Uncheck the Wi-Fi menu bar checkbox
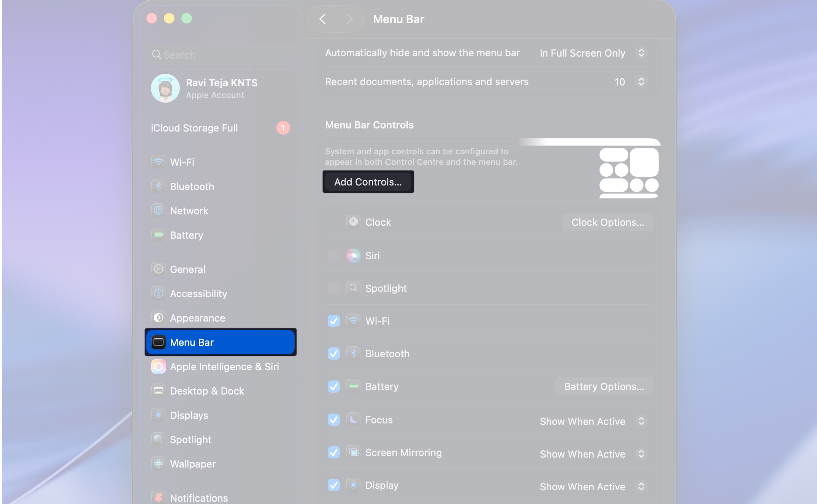817x504 pixels. tap(333, 321)
